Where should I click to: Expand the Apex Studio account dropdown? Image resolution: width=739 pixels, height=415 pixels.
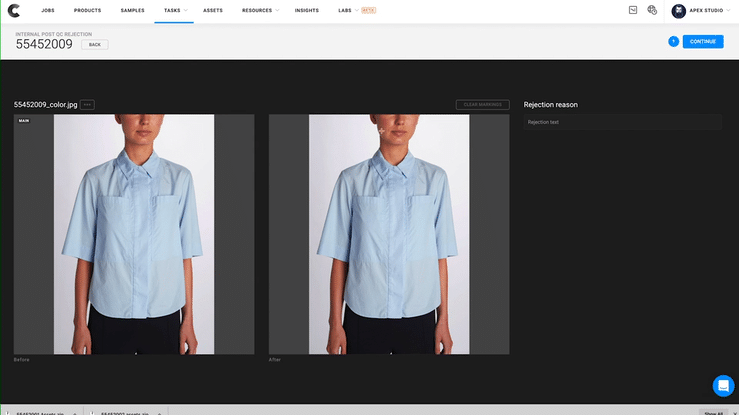click(727, 10)
